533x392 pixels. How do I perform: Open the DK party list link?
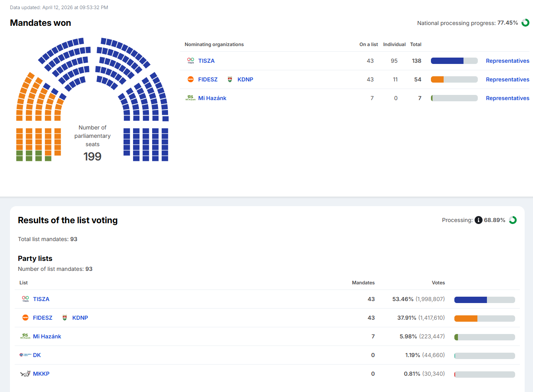37,355
